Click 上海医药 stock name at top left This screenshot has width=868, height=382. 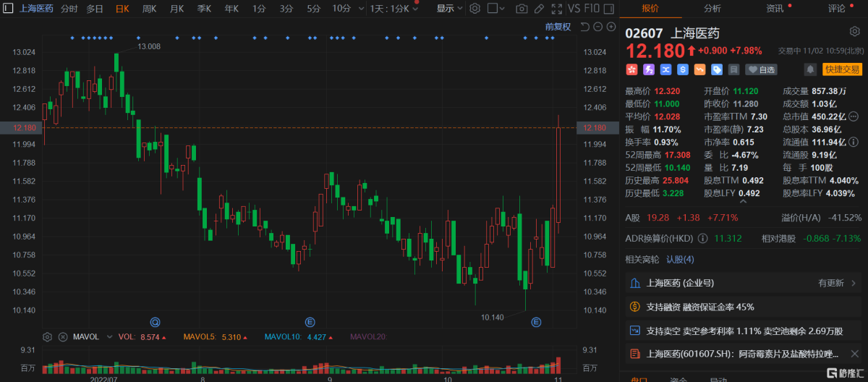pyautogui.click(x=35, y=9)
